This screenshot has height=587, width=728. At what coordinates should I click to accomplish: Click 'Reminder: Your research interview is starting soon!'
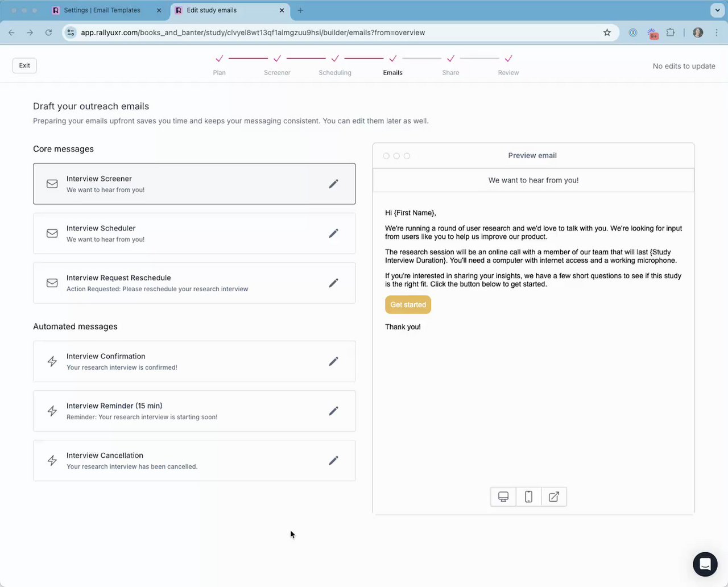pyautogui.click(x=142, y=417)
